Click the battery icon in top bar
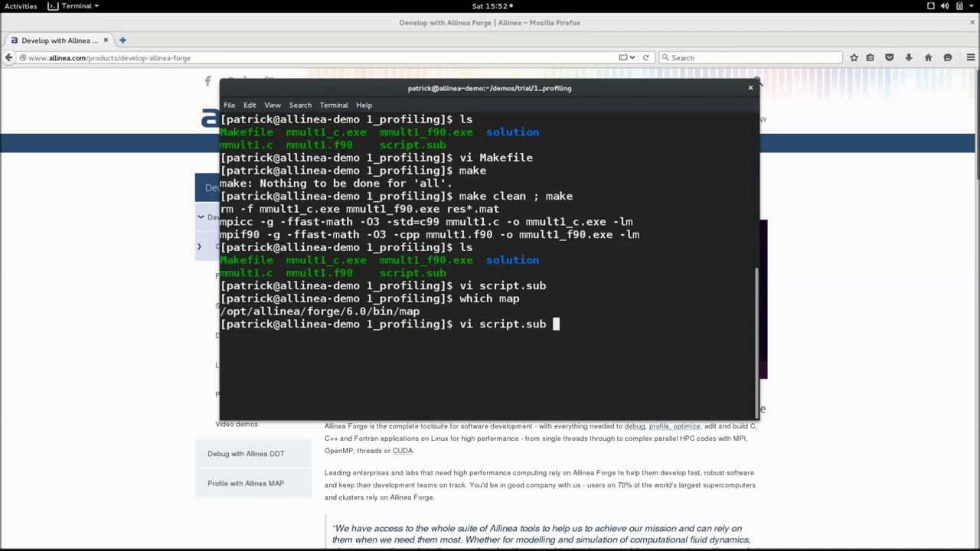This screenshot has height=551, width=980. tap(959, 6)
